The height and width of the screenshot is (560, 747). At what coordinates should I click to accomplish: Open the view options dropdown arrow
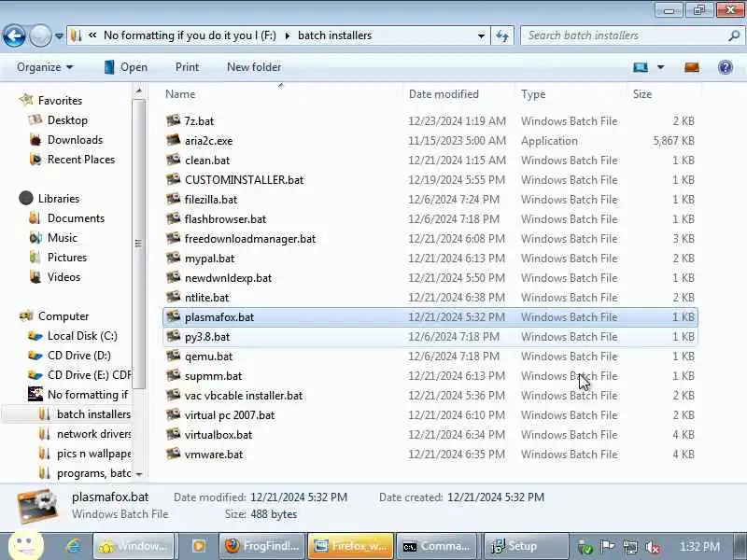pyautogui.click(x=661, y=67)
